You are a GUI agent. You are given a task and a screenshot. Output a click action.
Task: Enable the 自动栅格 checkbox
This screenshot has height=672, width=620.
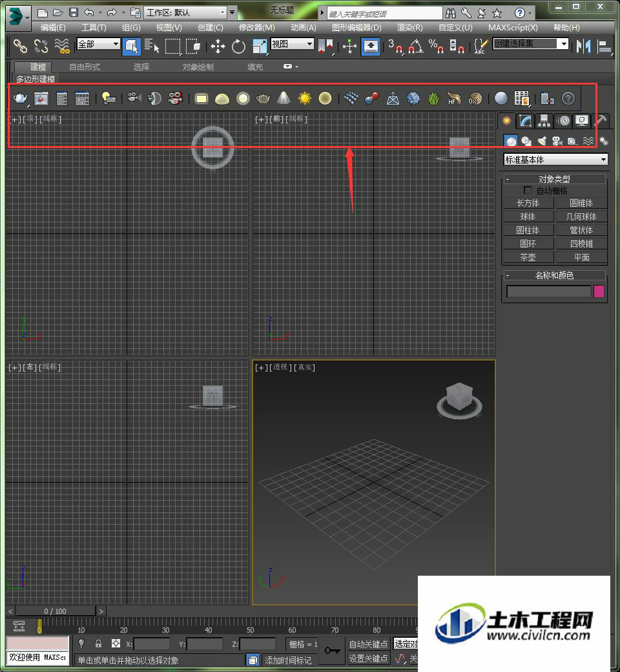pyautogui.click(x=528, y=190)
